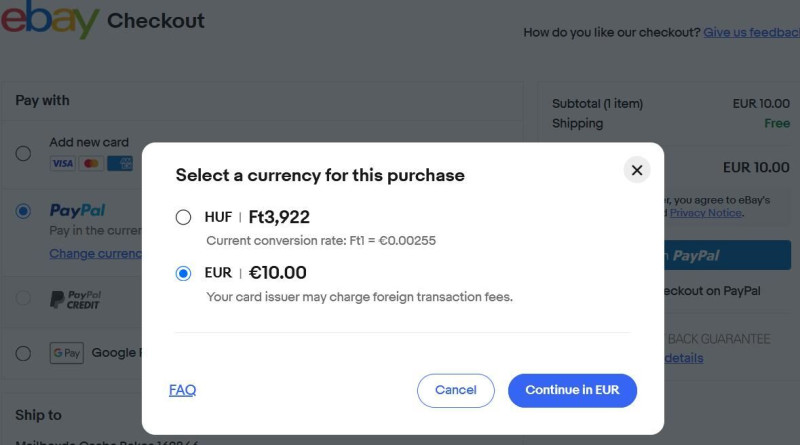
Task: Open the Privacy Notice link
Action: coord(706,213)
